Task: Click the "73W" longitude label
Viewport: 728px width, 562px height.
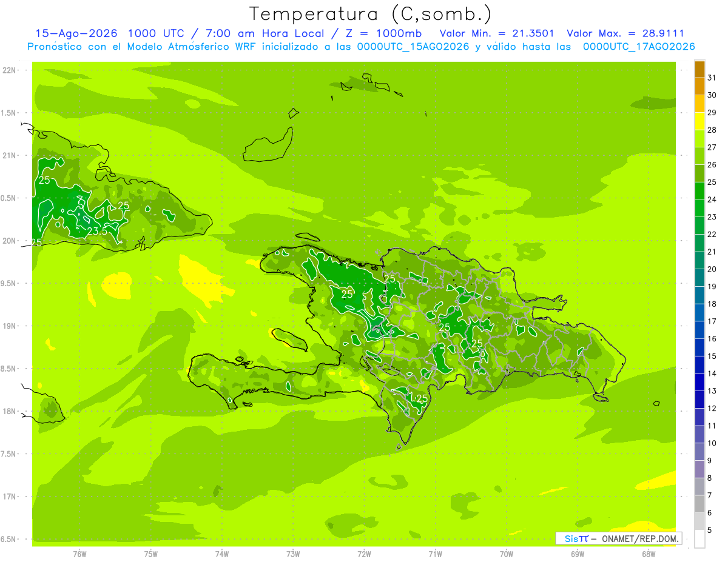Action: point(293,554)
